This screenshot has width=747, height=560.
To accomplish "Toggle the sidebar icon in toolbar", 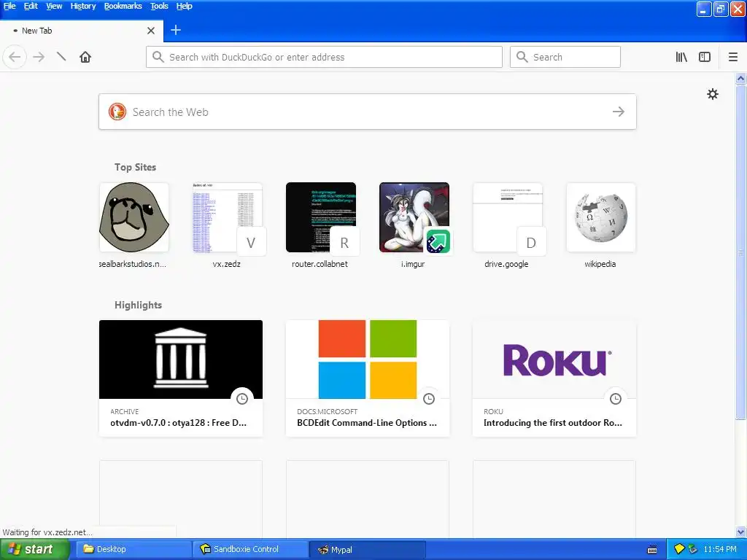I will [x=705, y=57].
